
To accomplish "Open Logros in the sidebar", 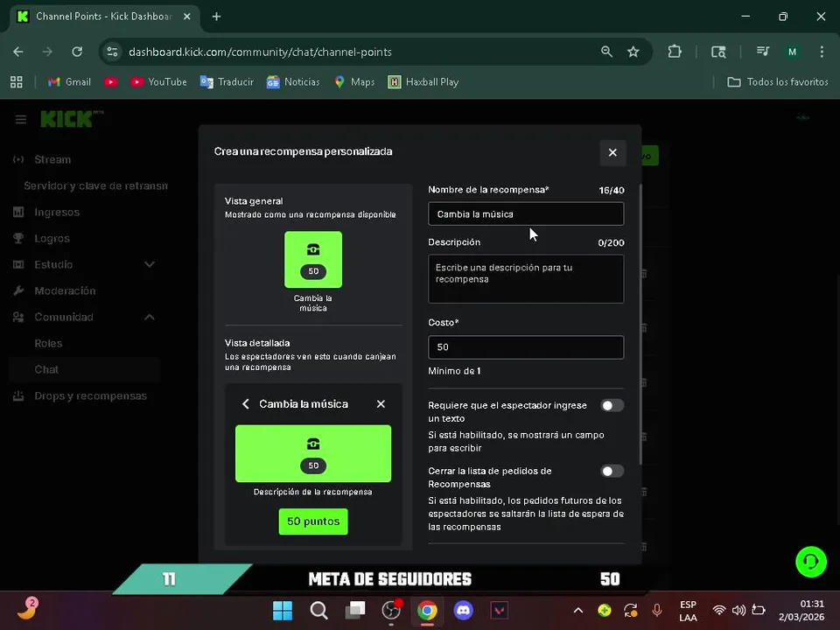I will [x=52, y=238].
